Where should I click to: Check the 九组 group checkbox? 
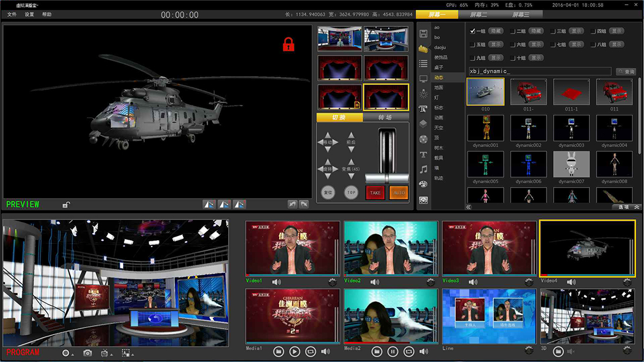pos(472,58)
